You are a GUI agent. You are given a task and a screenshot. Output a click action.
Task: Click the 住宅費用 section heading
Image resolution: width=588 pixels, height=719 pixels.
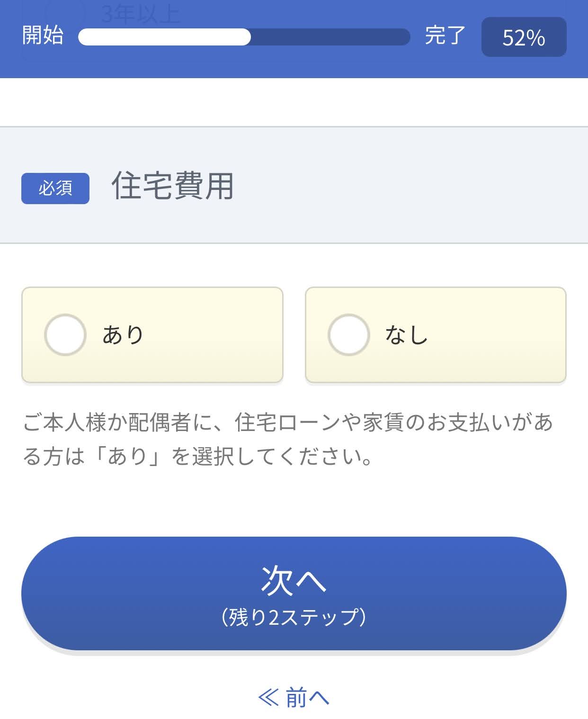[x=172, y=186]
